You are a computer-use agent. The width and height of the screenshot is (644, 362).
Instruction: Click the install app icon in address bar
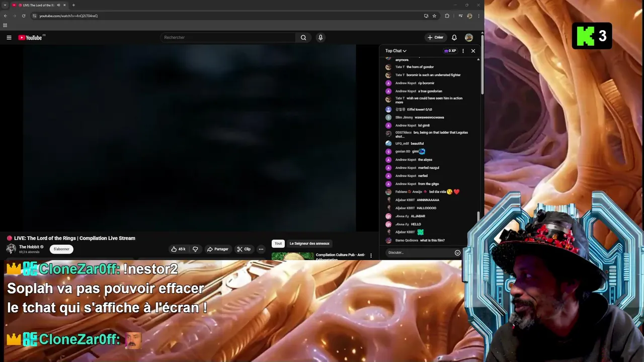point(426,16)
